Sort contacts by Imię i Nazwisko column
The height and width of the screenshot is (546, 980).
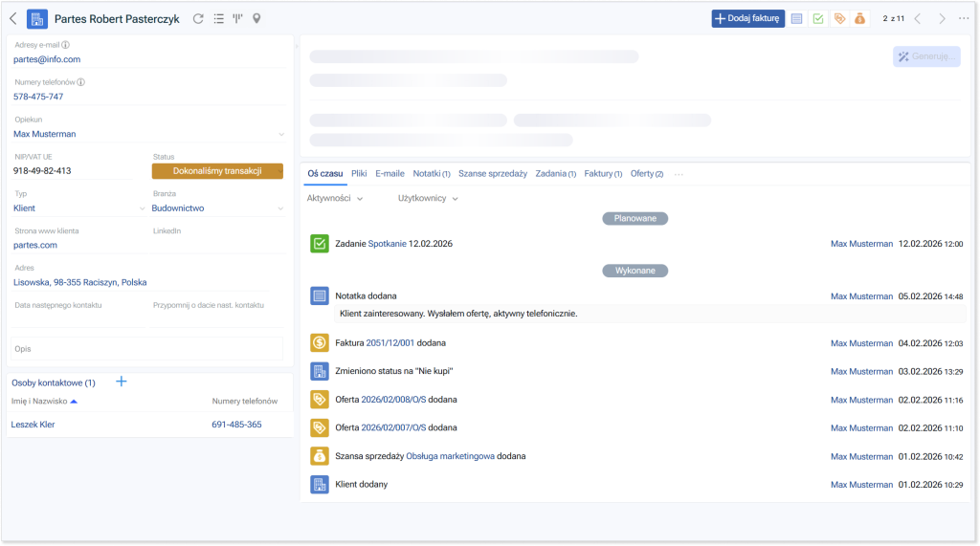(44, 401)
